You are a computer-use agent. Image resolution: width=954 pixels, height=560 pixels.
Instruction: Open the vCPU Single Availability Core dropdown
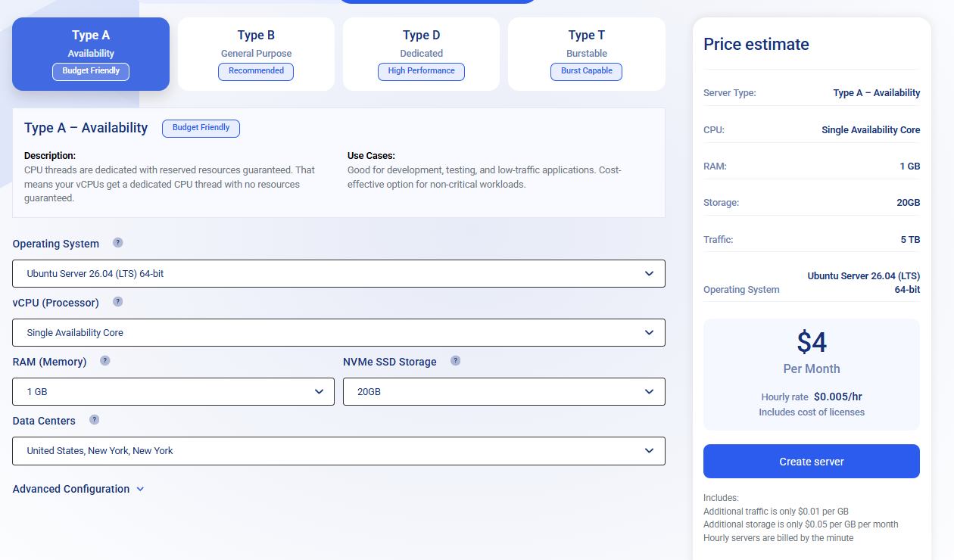tap(338, 332)
